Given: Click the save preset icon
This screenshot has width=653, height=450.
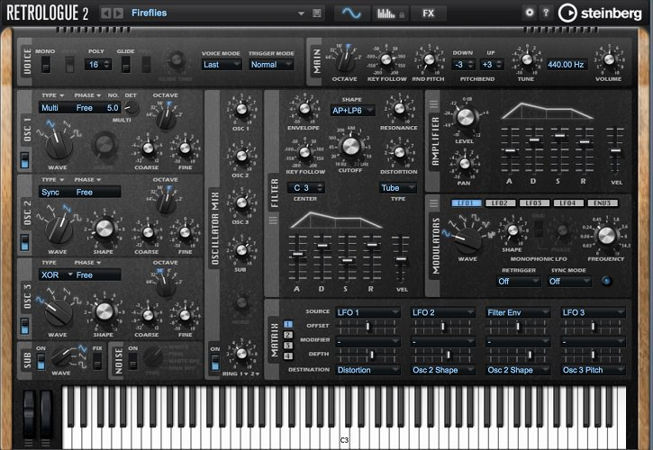Looking at the screenshot, I should coord(317,13).
